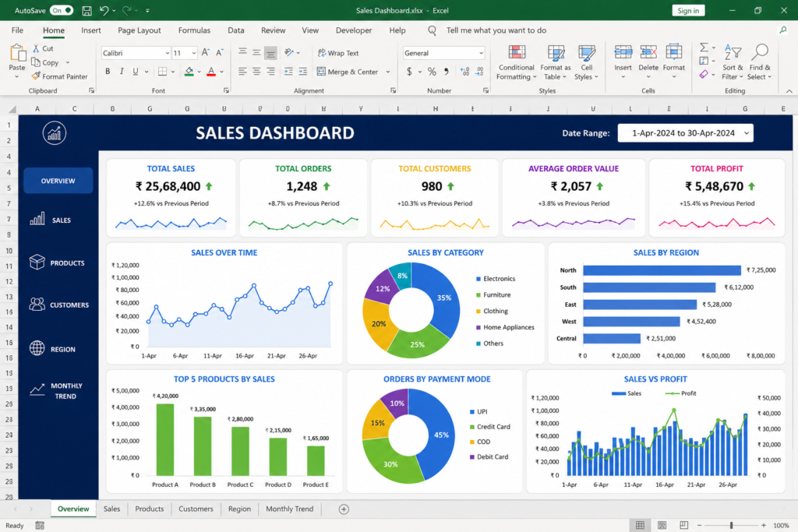Toggle Underline formatting
The height and width of the screenshot is (532, 798).
pyautogui.click(x=136, y=72)
